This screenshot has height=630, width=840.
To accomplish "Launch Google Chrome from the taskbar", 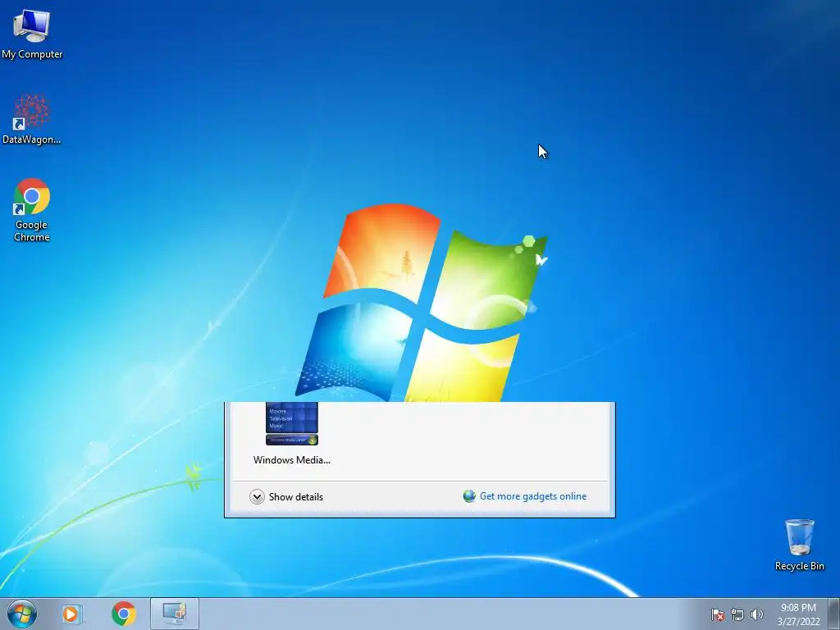I will coord(124,614).
